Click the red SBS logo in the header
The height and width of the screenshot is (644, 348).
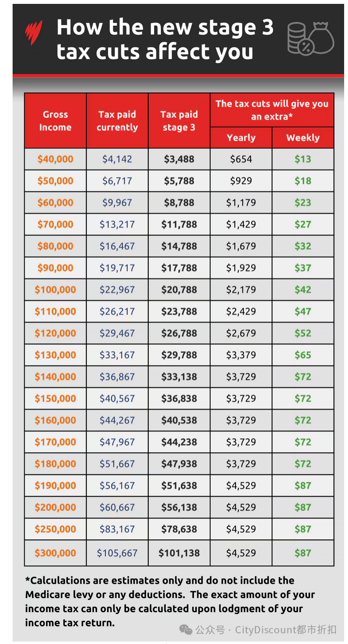coord(33,32)
